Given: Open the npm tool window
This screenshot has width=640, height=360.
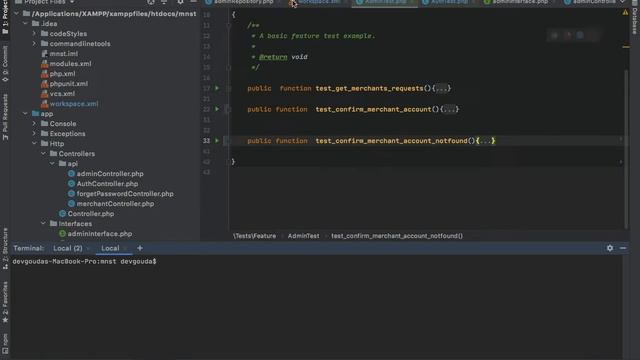Looking at the screenshot, I should coord(5,343).
